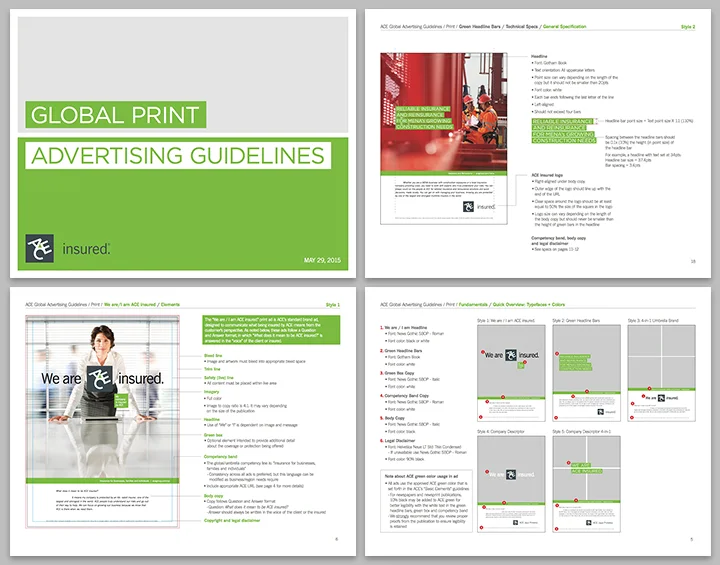Select Style 2 Green Headline Bars layout thumbnail
Viewport: 720px width, 565px height.
[x=586, y=373]
